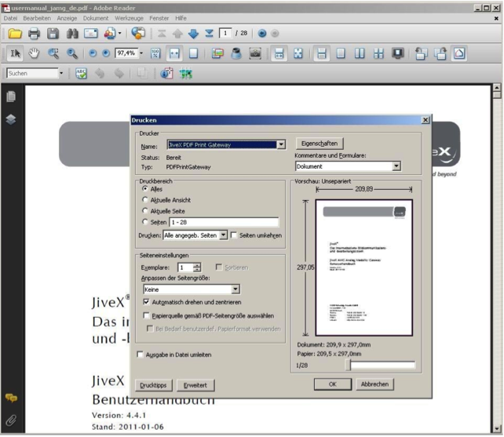Open the Datei menu
This screenshot has height=437, width=504.
[10, 18]
